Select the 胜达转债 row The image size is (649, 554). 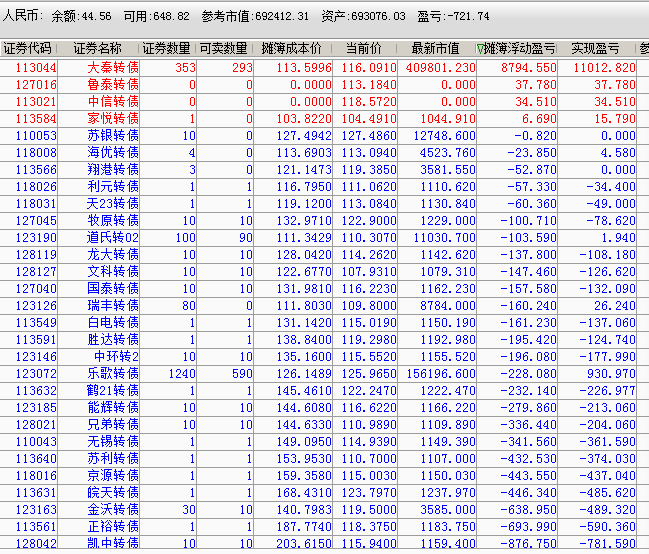[x=324, y=339]
